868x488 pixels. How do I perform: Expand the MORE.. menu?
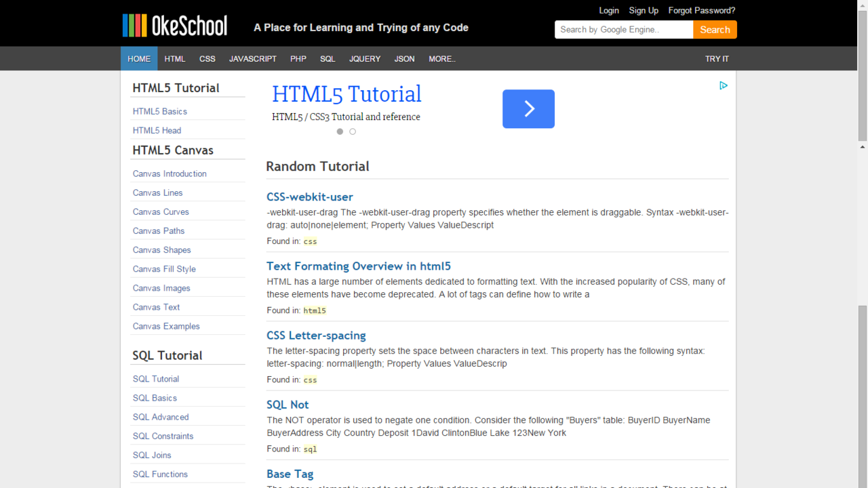[x=442, y=59]
